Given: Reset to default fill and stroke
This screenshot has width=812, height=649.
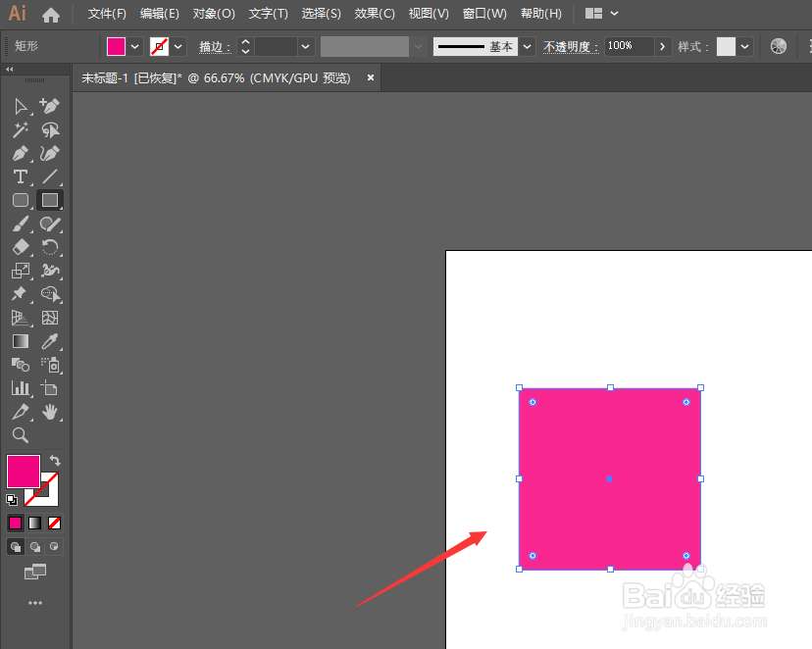Looking at the screenshot, I should pos(12,500).
